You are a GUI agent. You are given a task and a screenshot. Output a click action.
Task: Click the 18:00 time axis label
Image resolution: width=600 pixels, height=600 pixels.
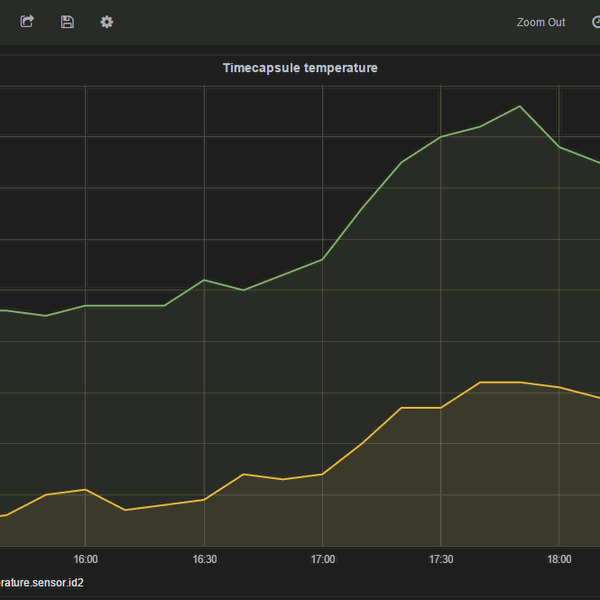pos(559,559)
